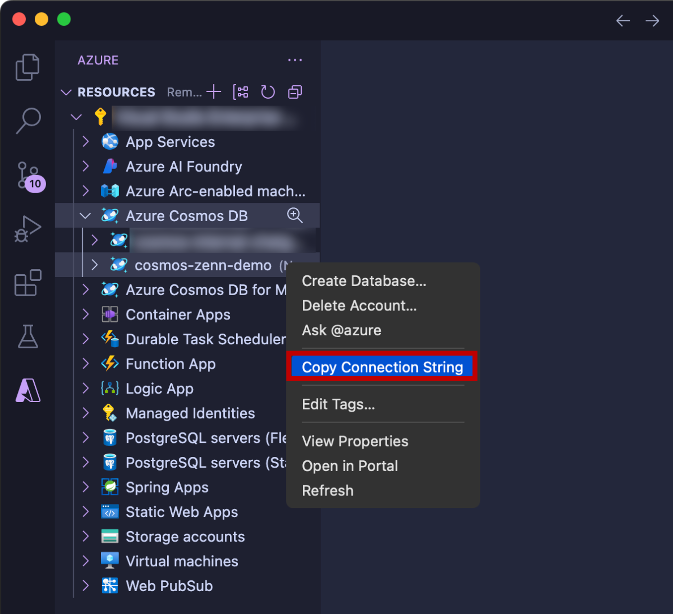Select the Static Web Apps row
Image resolution: width=673 pixels, height=616 pixels.
(x=187, y=512)
